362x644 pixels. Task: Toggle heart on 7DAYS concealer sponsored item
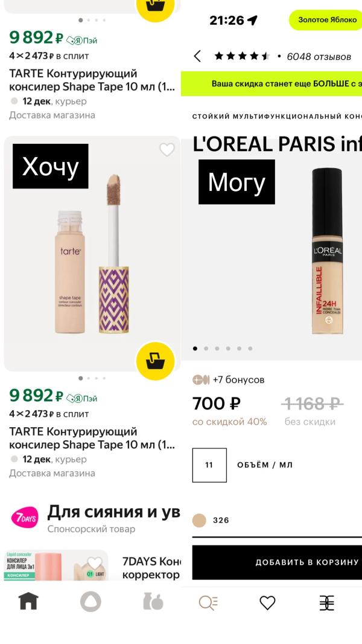tap(95, 562)
